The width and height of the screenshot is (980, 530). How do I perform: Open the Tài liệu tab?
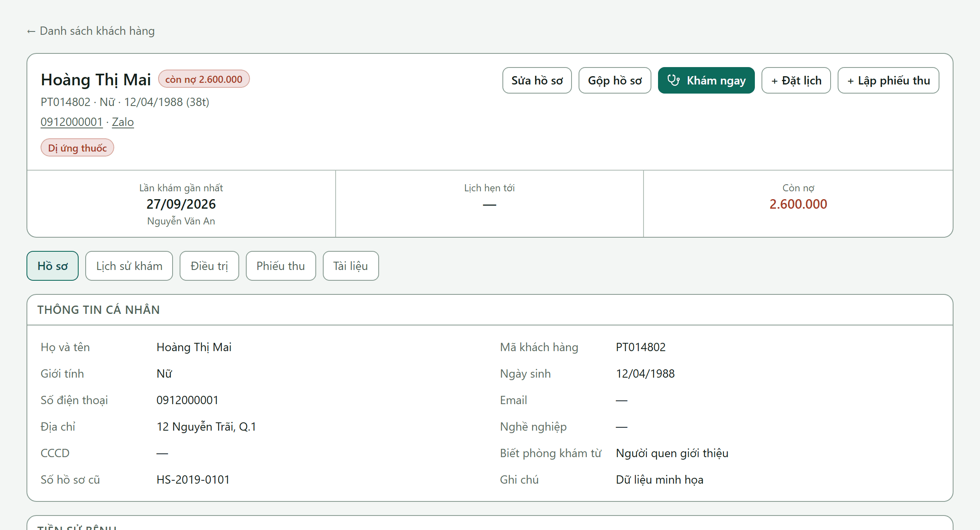pos(351,266)
